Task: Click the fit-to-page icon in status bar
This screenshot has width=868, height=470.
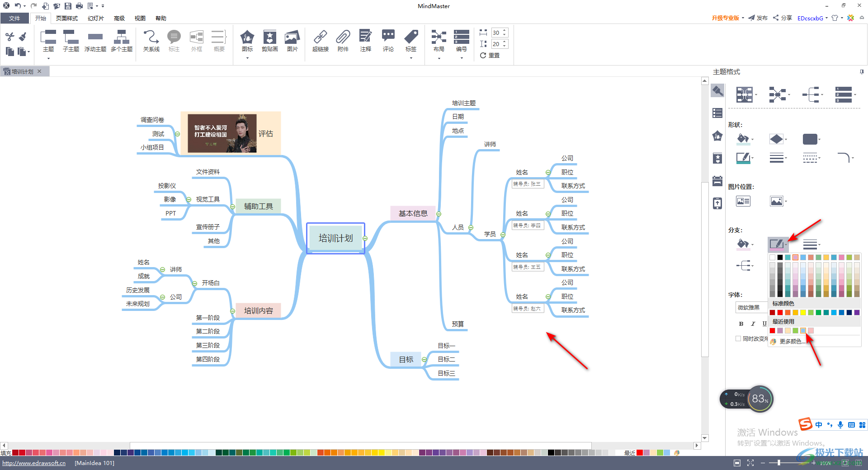Action: pyautogui.click(x=737, y=463)
